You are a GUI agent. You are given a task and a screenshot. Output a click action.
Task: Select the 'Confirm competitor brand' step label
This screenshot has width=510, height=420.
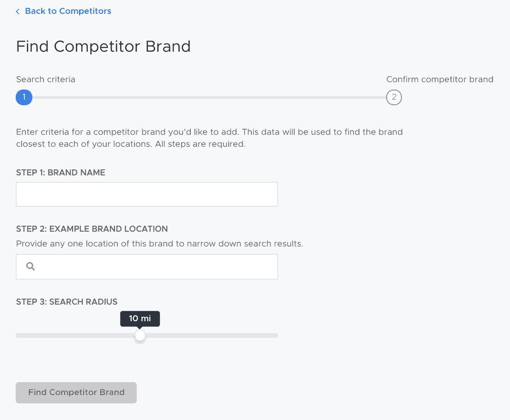[439, 79]
